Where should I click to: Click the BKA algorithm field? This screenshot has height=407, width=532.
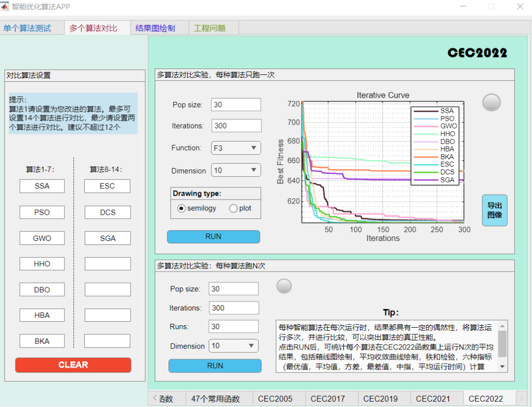coord(42,341)
